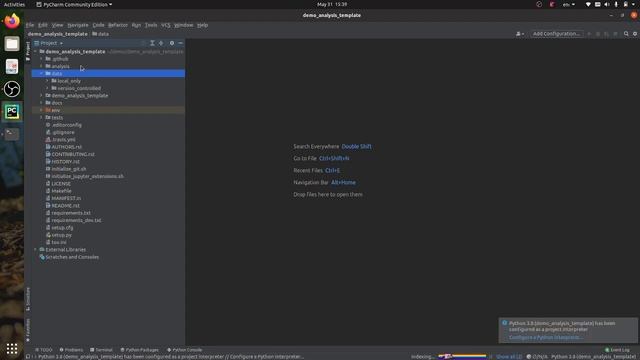Click Configure a Python interpreter link in notification
Image resolution: width=640 pixels, height=360 pixels.
pos(546,337)
